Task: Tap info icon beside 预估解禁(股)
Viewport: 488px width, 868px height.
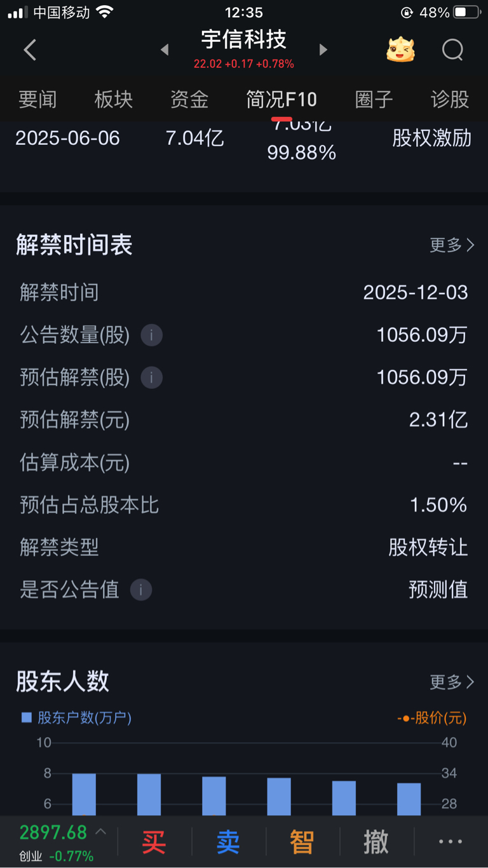Action: point(151,377)
